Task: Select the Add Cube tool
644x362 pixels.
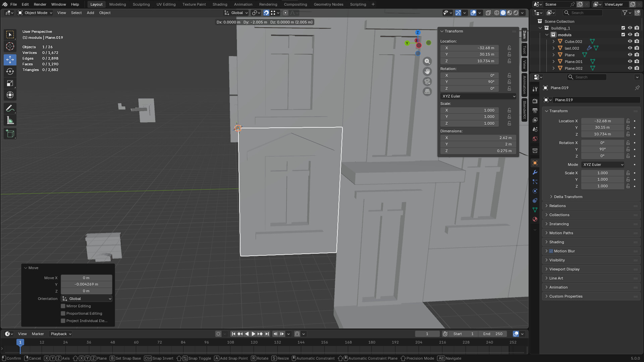Action: [10, 134]
